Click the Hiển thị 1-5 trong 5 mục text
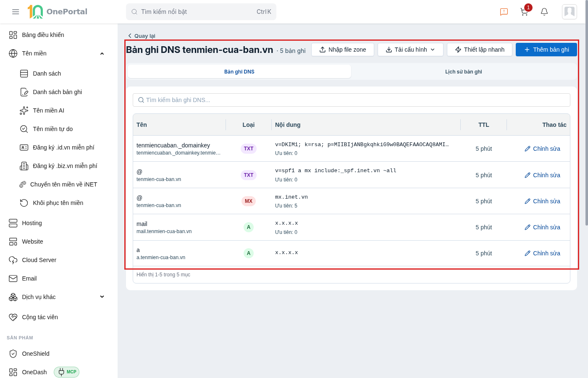The height and width of the screenshot is (378, 588). [163, 275]
